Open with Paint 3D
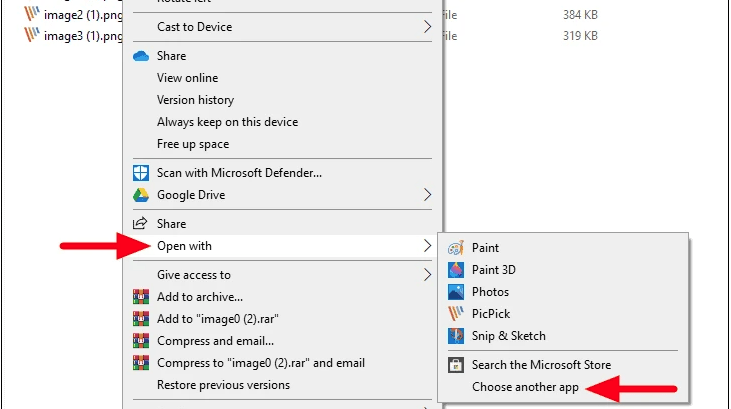Image resolution: width=731 pixels, height=409 pixels. pos(563,270)
